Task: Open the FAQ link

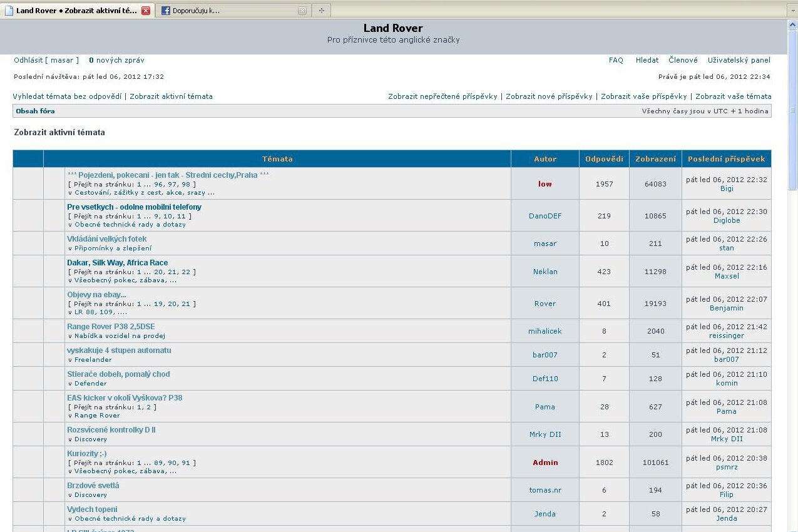Action: tap(616, 60)
